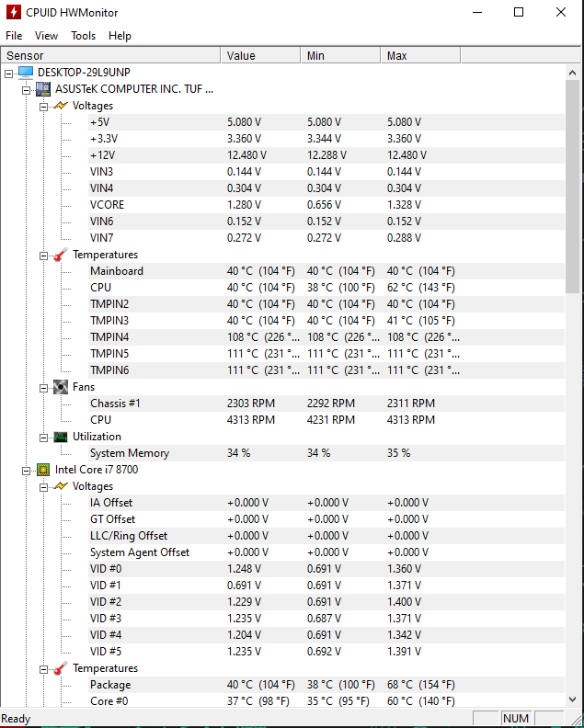584x728 pixels.
Task: Click the Min column header
Action: [x=340, y=56]
